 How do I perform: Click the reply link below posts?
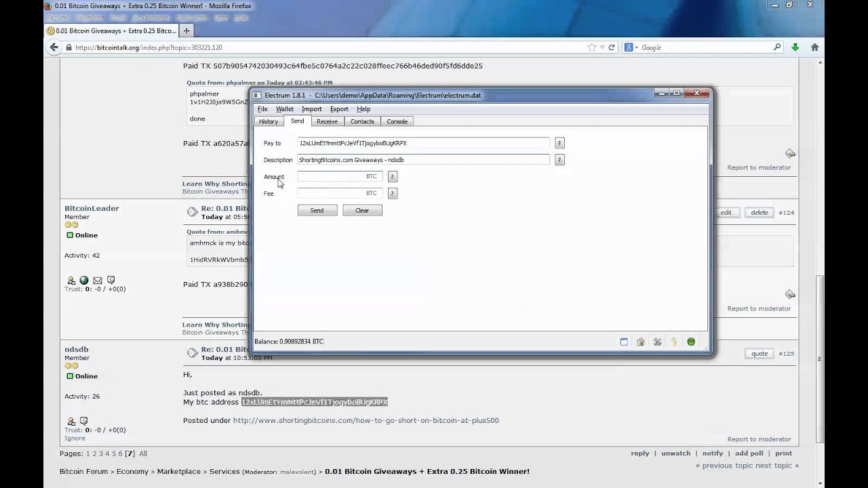point(640,453)
